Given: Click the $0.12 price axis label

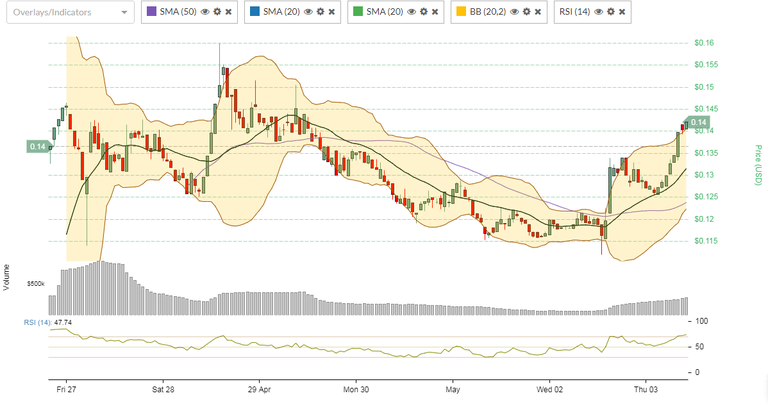Looking at the screenshot, I should [704, 219].
